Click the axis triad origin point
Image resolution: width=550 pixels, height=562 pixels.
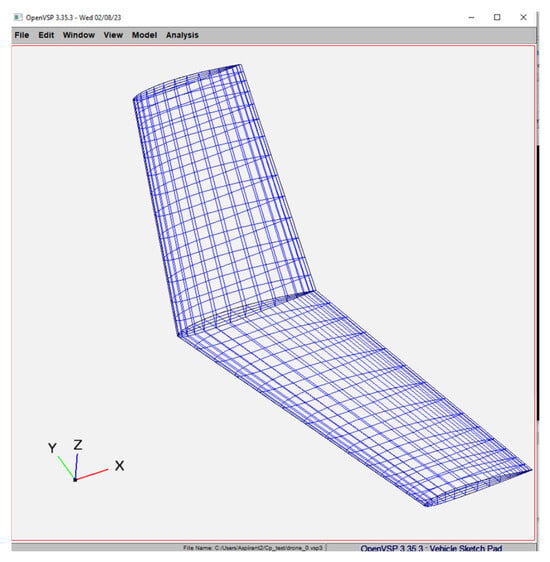pyautogui.click(x=75, y=480)
